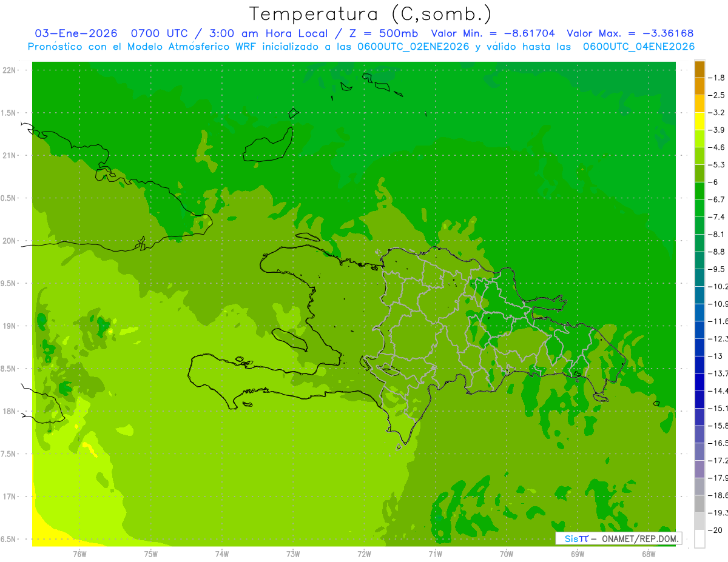Click the '18N' latitude label
This screenshot has height=562, width=728.
(x=9, y=411)
